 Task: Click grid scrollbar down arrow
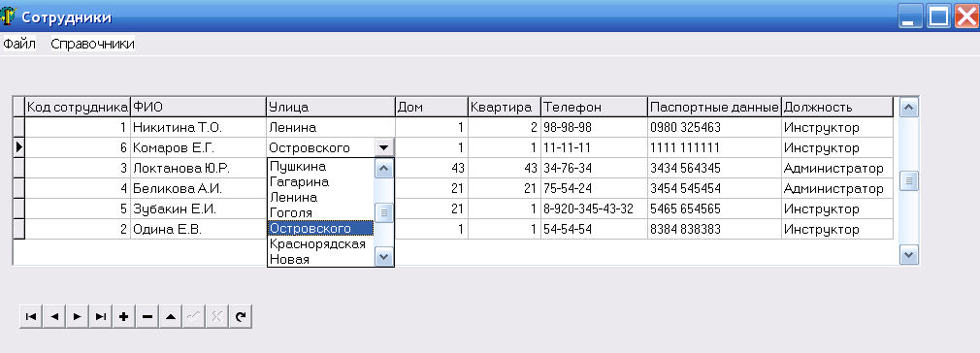tap(908, 254)
